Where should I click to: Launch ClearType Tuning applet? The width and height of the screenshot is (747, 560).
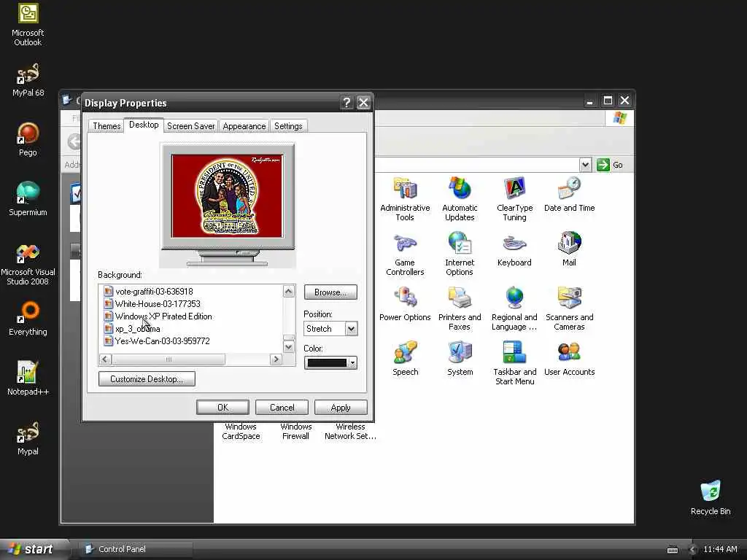tap(514, 198)
